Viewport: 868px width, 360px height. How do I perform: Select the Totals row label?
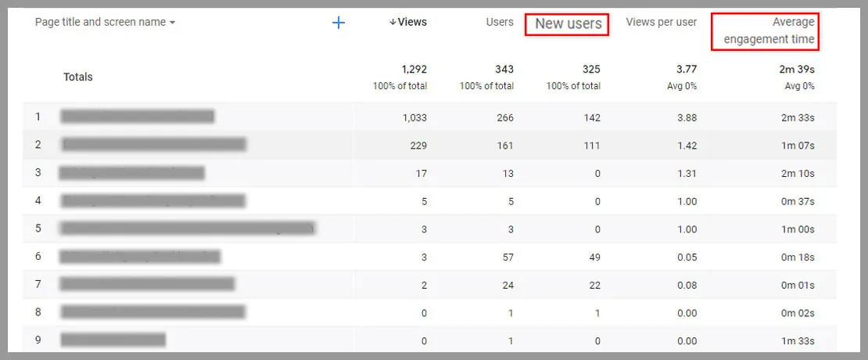[78, 77]
